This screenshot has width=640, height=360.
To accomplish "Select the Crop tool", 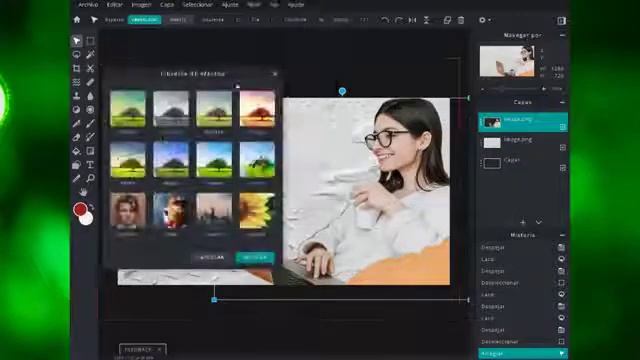I will tap(76, 68).
